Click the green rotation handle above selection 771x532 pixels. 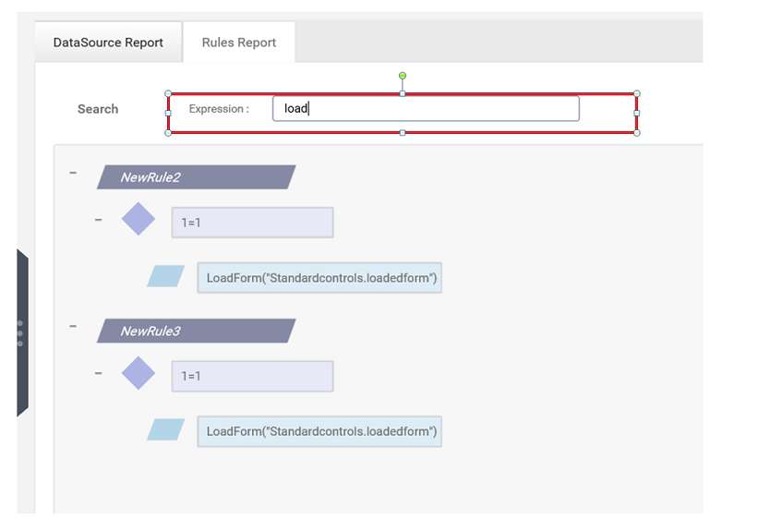[x=403, y=76]
